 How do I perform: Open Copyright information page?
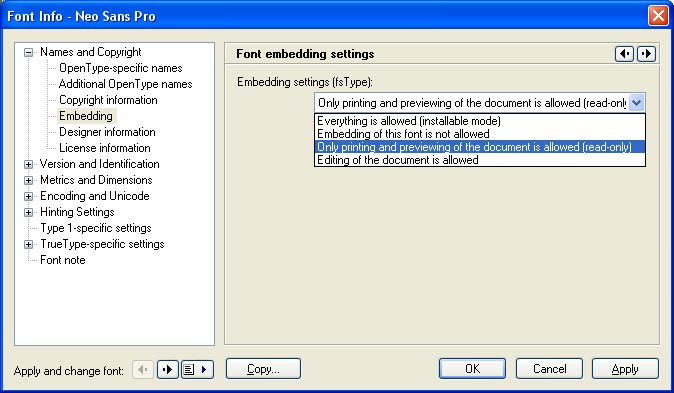108,100
